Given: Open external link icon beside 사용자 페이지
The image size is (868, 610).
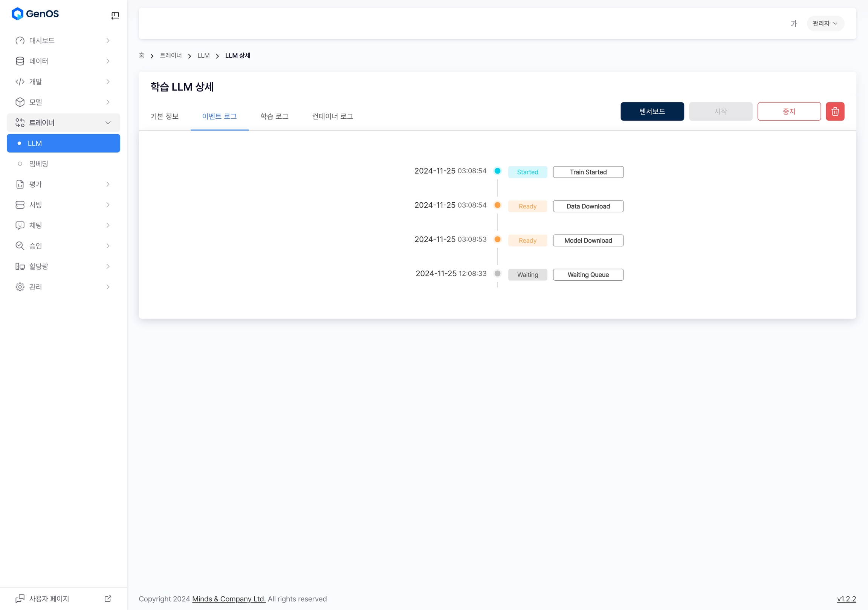Looking at the screenshot, I should [x=108, y=599].
